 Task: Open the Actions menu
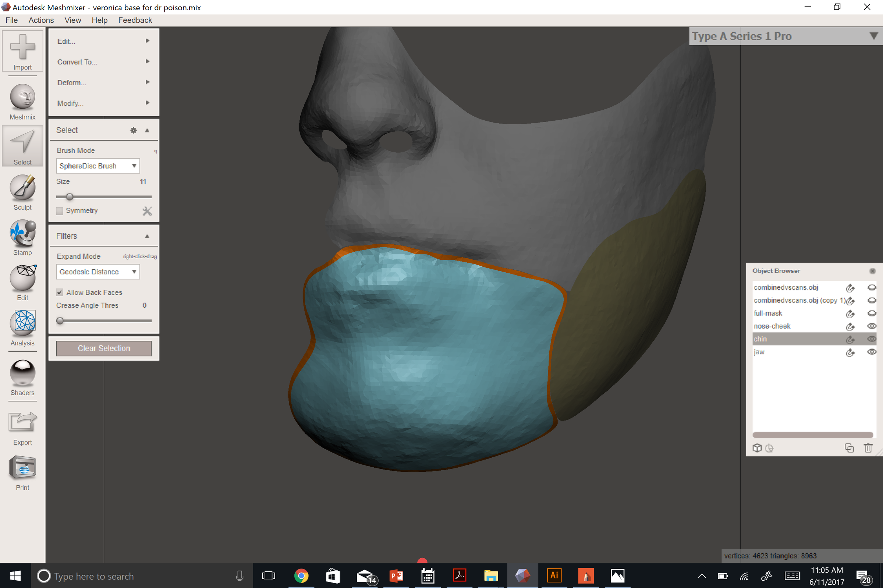point(41,20)
